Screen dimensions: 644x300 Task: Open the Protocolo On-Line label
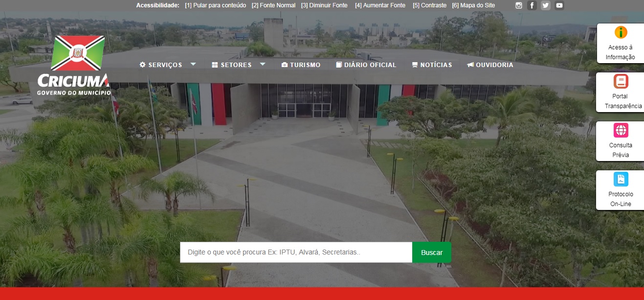click(x=621, y=199)
